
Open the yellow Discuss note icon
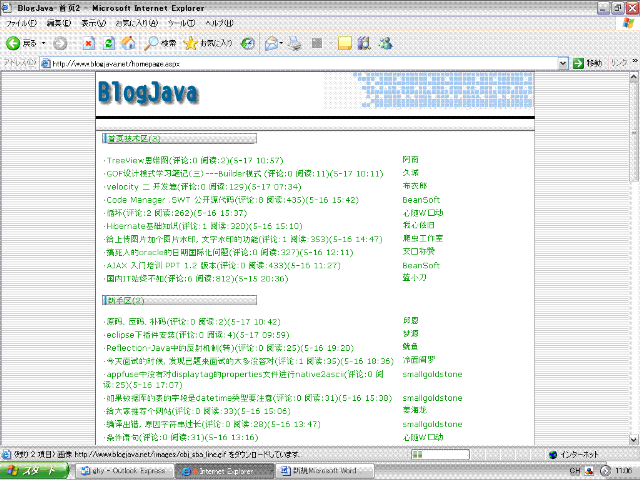pos(345,43)
